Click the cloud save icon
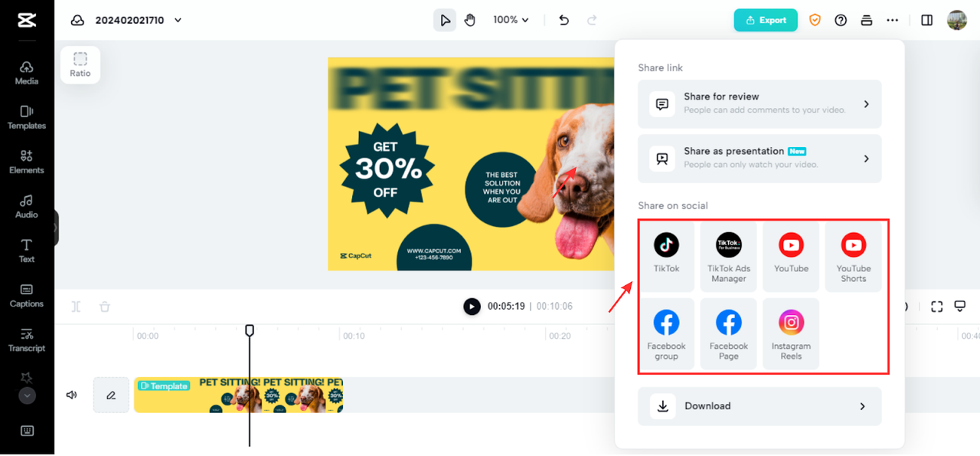Viewport: 980px width, 456px height. click(x=77, y=20)
